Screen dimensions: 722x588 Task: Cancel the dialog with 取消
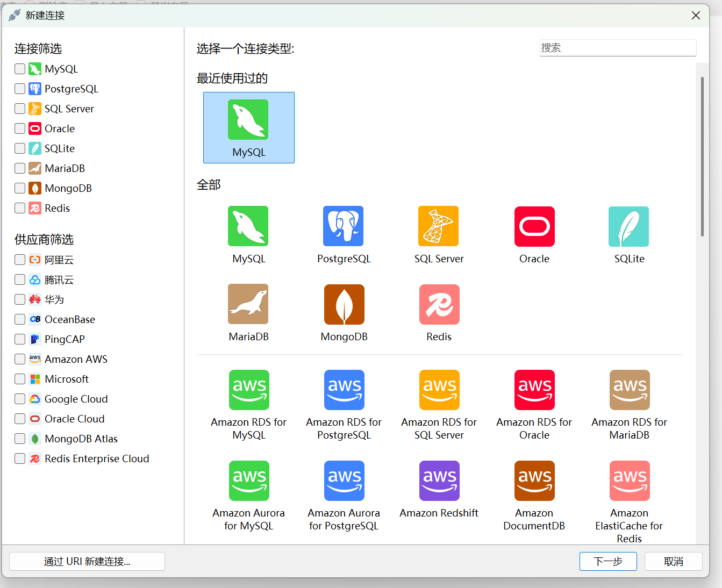pos(674,561)
